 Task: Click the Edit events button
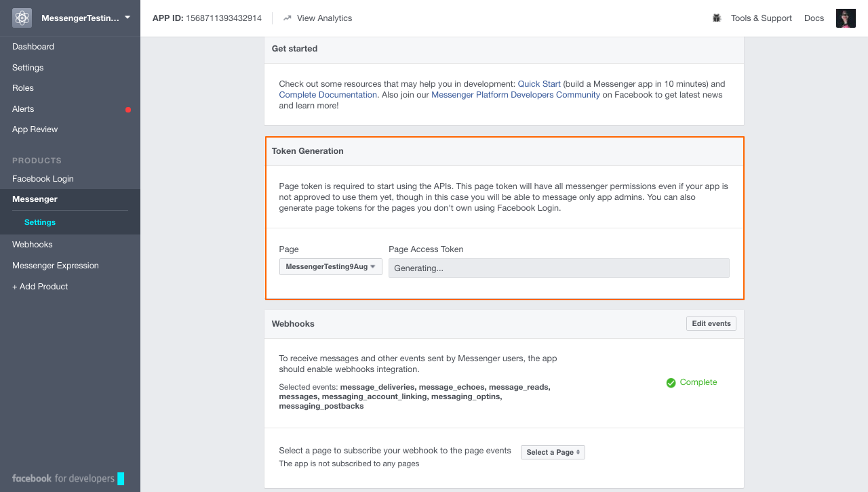coord(711,324)
